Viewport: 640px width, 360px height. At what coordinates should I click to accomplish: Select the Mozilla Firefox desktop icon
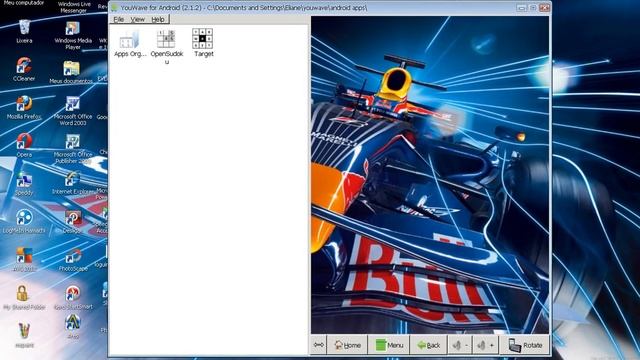(x=24, y=107)
